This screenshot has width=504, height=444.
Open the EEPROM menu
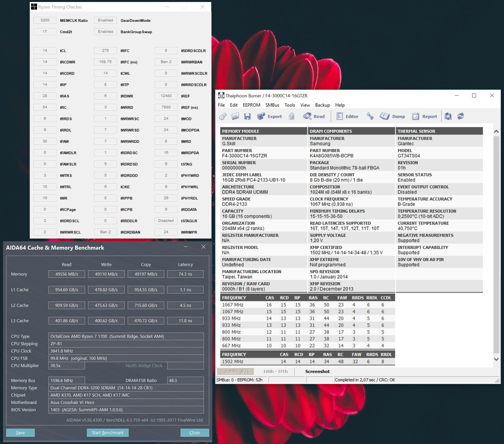(x=251, y=105)
